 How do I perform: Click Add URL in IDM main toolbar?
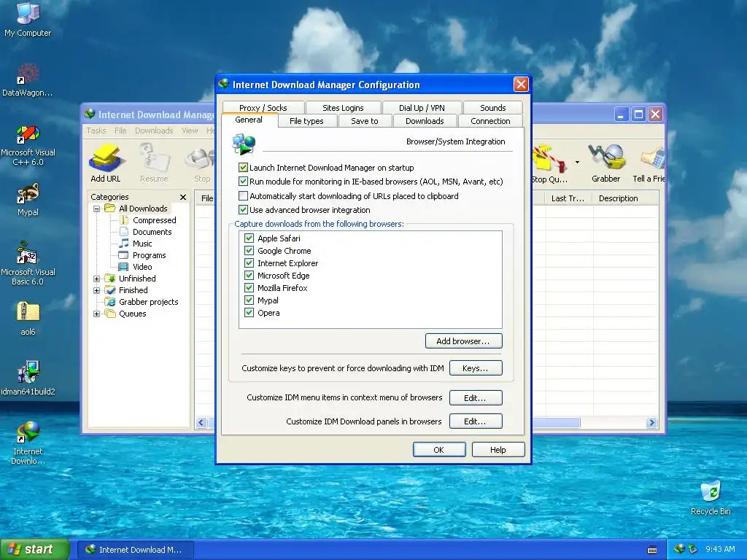(106, 164)
